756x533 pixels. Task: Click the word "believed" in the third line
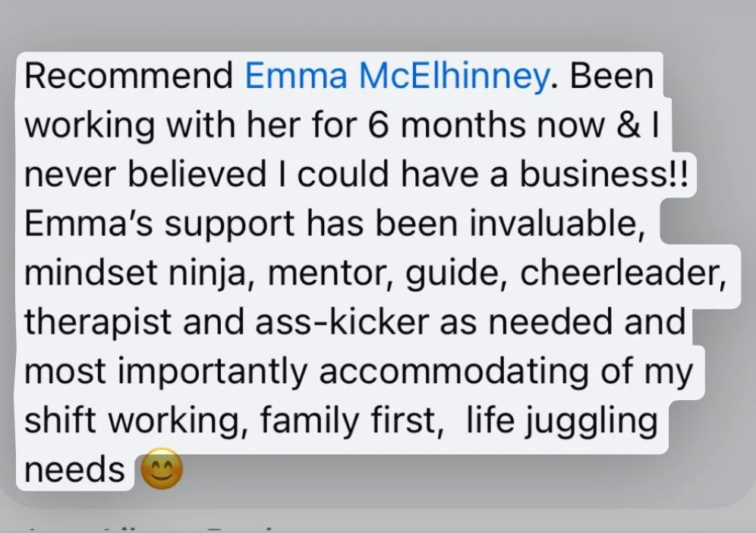(x=197, y=174)
